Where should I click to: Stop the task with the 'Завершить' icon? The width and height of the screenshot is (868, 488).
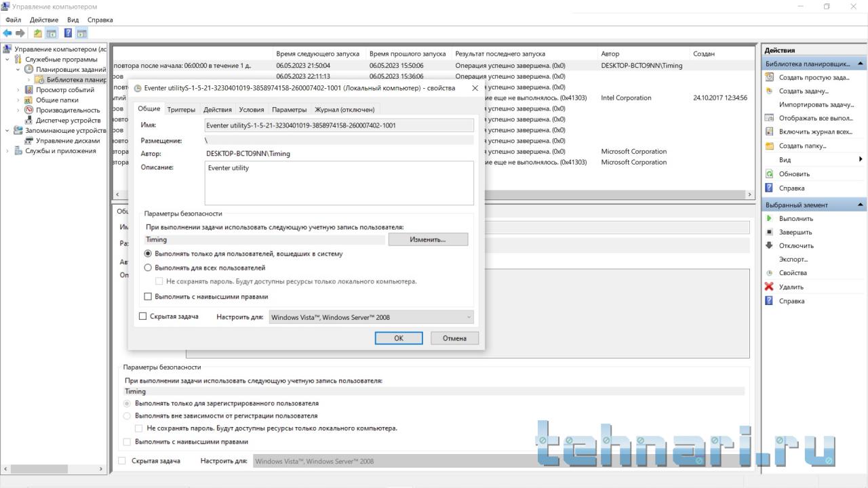click(x=769, y=232)
